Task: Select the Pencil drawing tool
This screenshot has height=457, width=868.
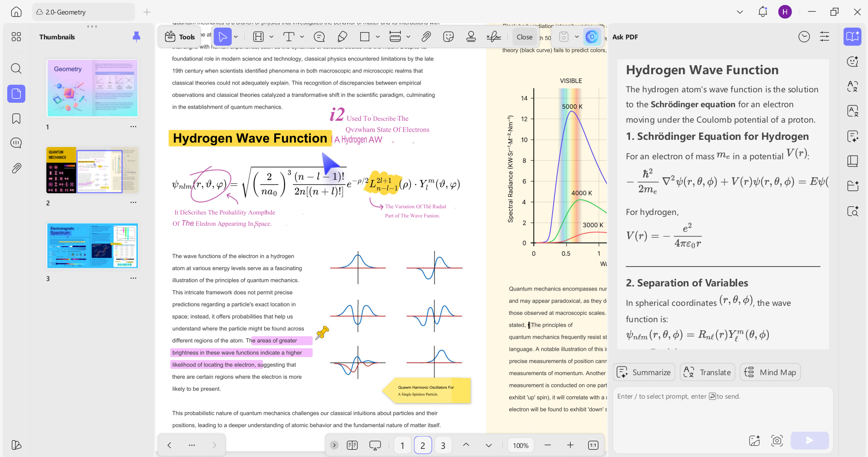Action: coord(342,37)
